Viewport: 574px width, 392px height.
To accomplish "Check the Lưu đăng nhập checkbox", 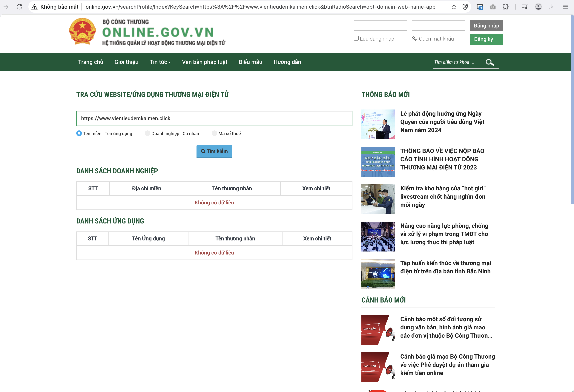I will coord(356,38).
